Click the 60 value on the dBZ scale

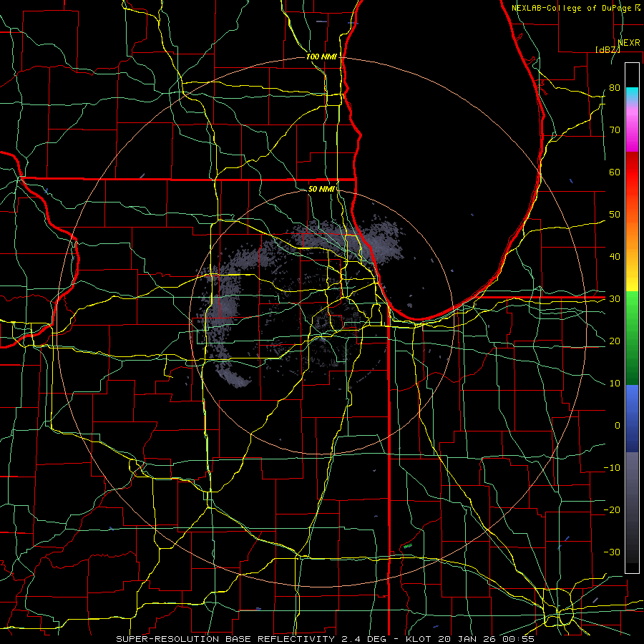coord(615,172)
